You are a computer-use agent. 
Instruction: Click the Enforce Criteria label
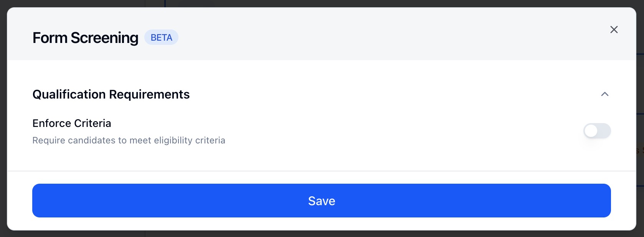(72, 123)
